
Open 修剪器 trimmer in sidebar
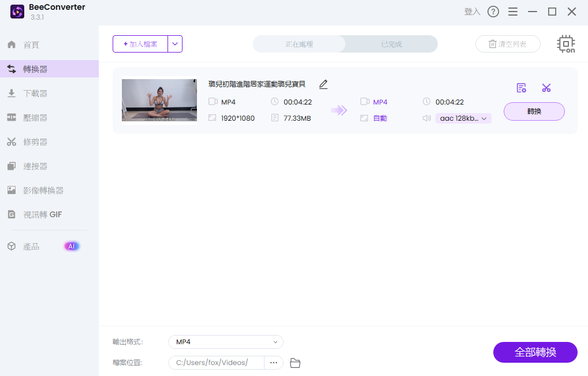click(49, 142)
